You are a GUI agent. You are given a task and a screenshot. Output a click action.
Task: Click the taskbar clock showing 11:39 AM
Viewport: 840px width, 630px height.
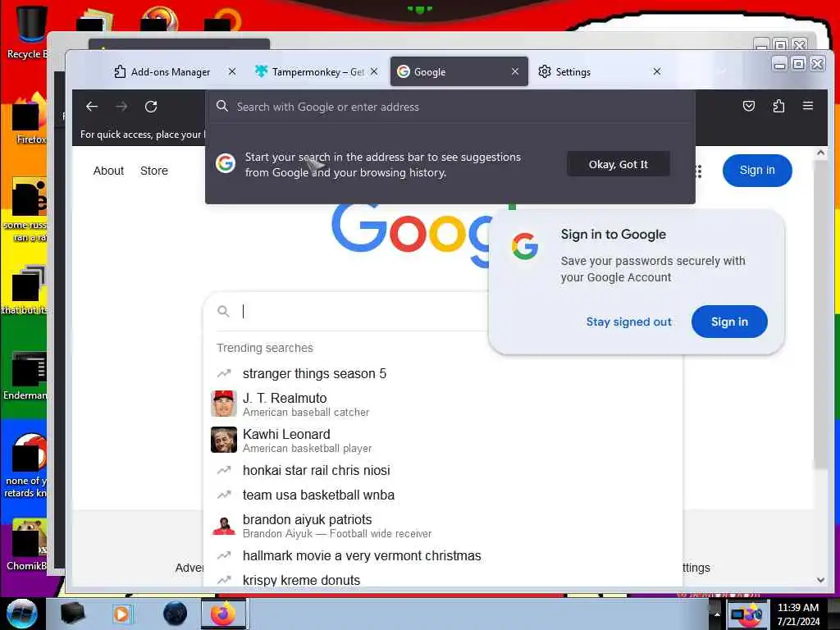pyautogui.click(x=798, y=614)
